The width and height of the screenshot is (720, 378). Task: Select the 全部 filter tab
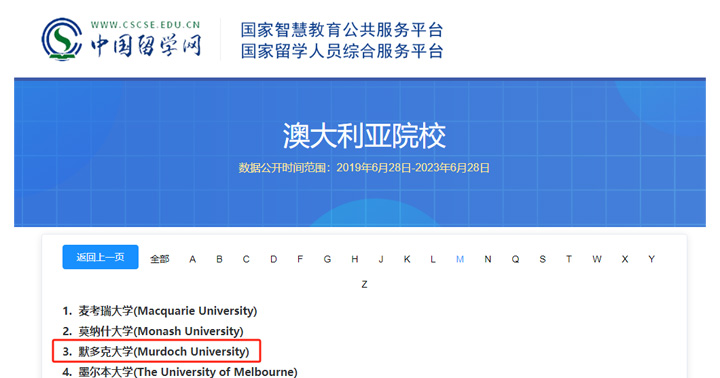pos(159,259)
